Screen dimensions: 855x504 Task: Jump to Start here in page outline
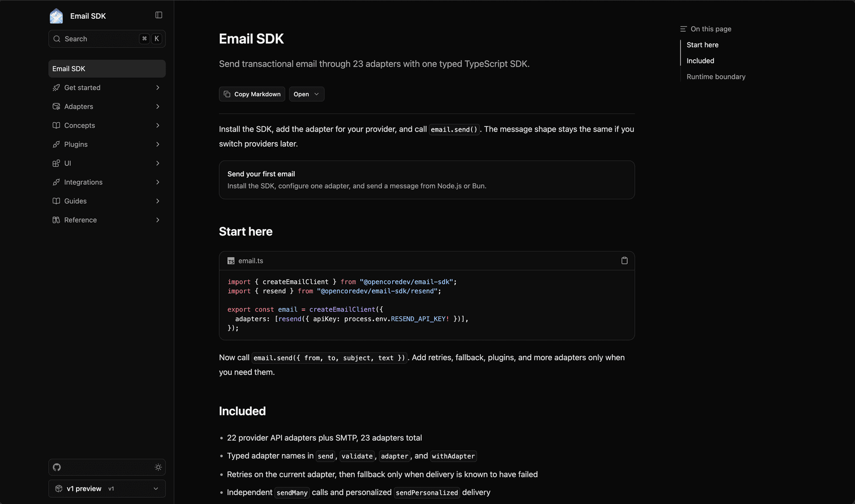point(702,45)
